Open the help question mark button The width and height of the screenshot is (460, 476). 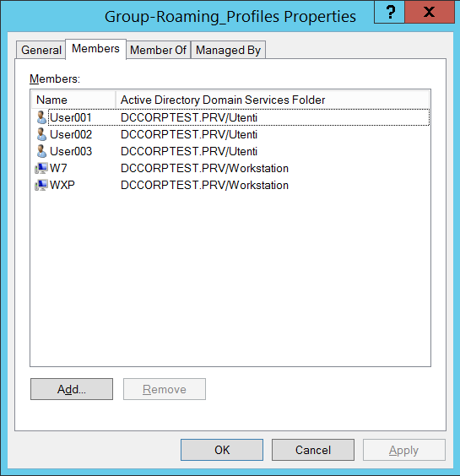click(390, 12)
